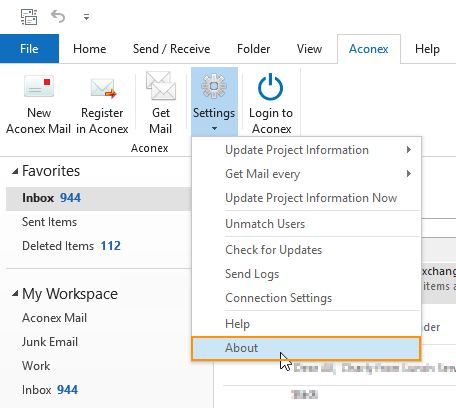Switch to the Home ribbon tab
This screenshot has width=456, height=408.
pyautogui.click(x=89, y=49)
